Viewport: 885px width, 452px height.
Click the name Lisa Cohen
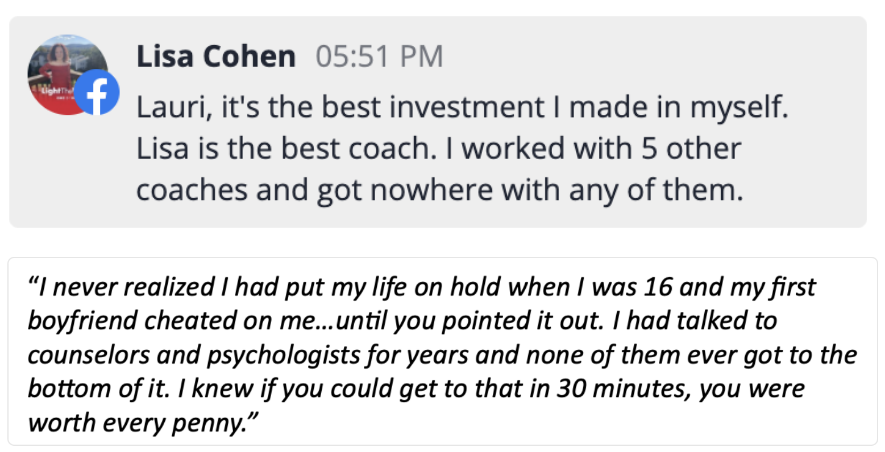pos(216,56)
